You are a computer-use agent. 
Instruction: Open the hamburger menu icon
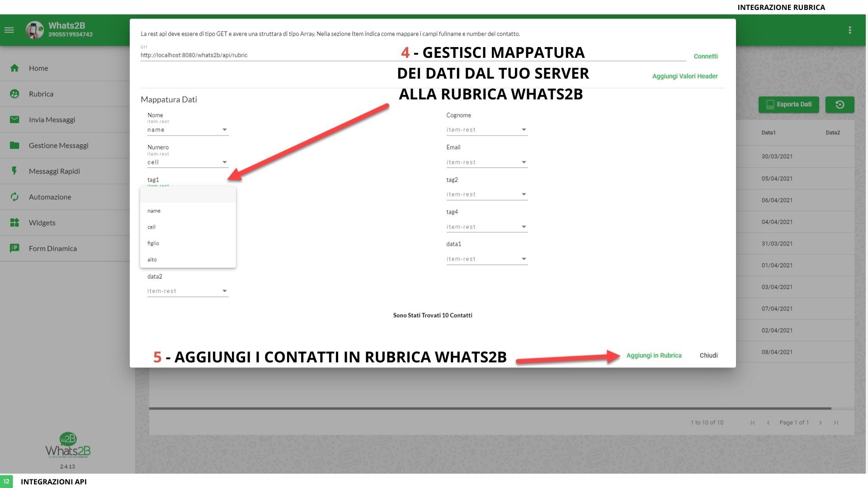click(x=9, y=30)
